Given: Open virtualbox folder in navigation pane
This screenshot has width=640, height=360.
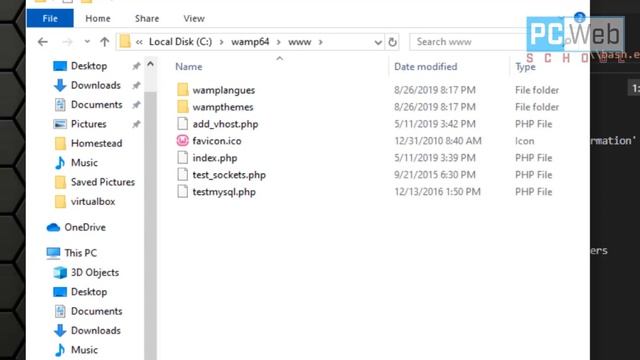Looking at the screenshot, I should tap(93, 201).
